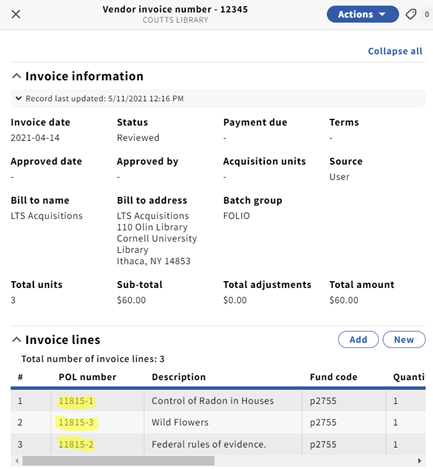Close the invoice pane with X icon
The image size is (433, 469).
pyautogui.click(x=16, y=14)
